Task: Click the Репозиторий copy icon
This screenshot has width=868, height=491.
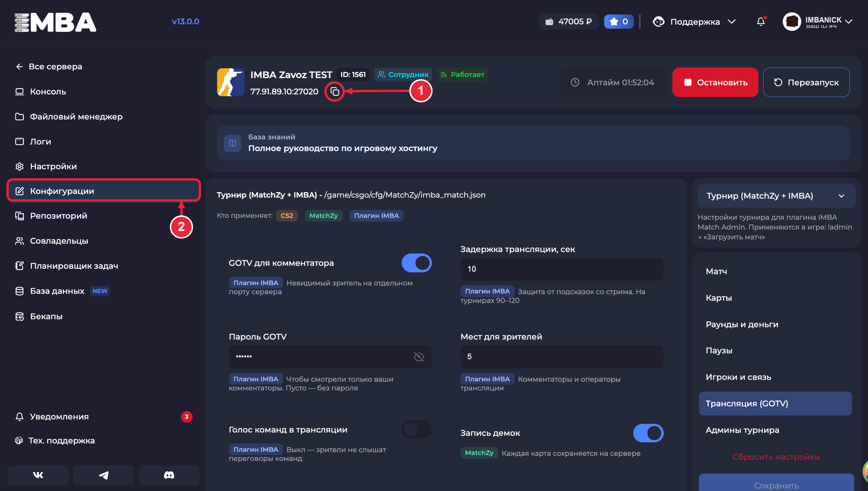Action: [20, 216]
